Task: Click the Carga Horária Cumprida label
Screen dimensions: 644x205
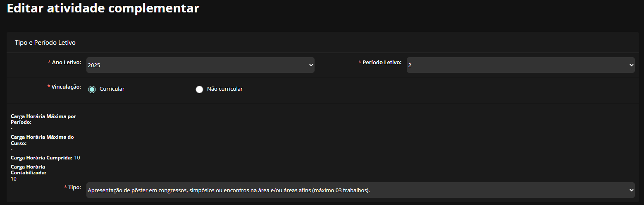Action: click(x=41, y=158)
